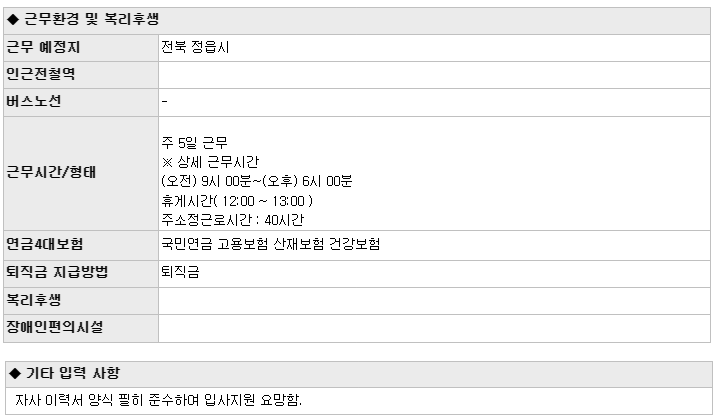The image size is (720, 420).
Task: Select the 국민연금 고용보험 산재보험 건강보험 text
Action: tap(270, 244)
